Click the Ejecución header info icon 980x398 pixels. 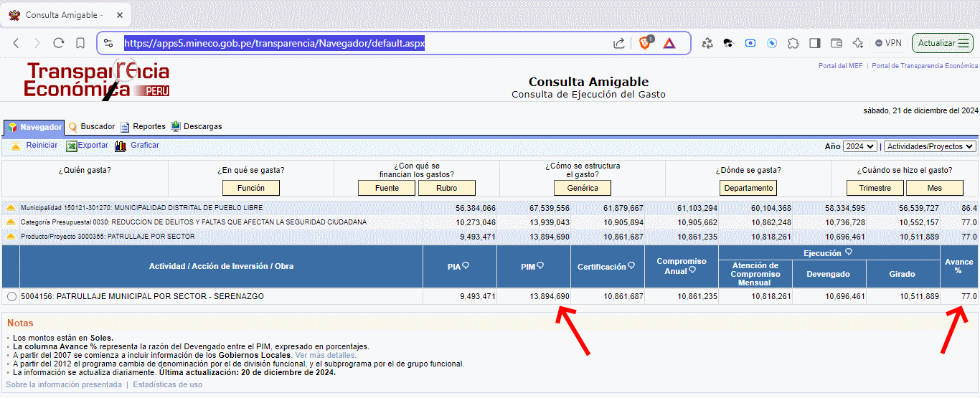849,252
